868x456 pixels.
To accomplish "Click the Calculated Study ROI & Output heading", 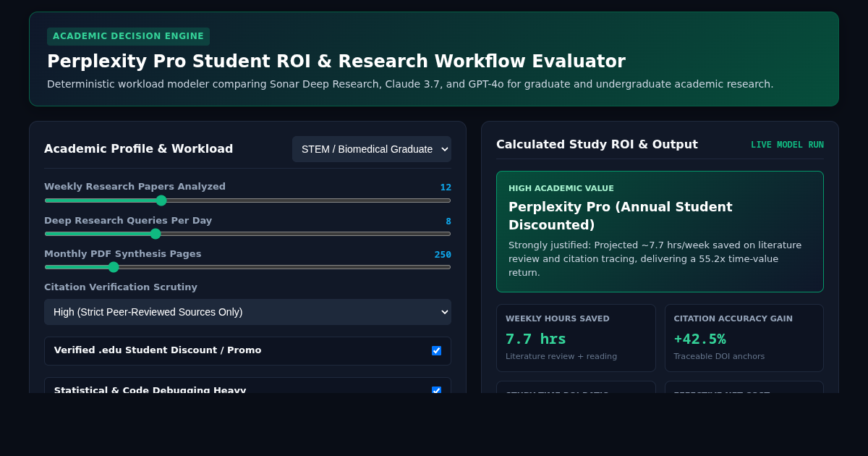I will tap(597, 144).
